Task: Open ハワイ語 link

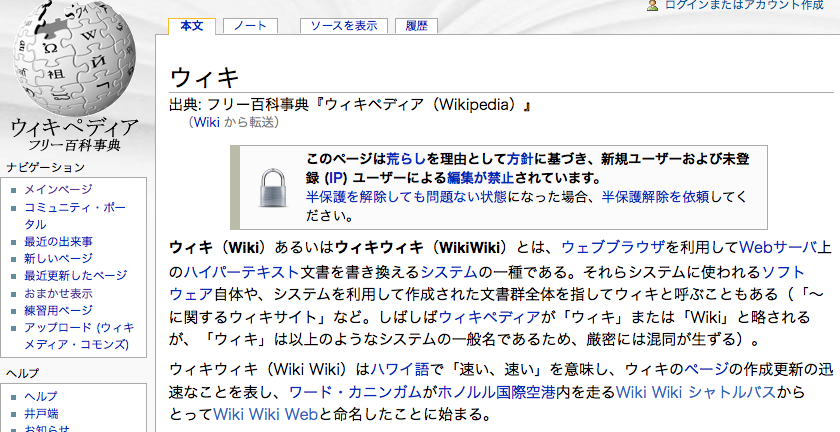Action: click(400, 369)
